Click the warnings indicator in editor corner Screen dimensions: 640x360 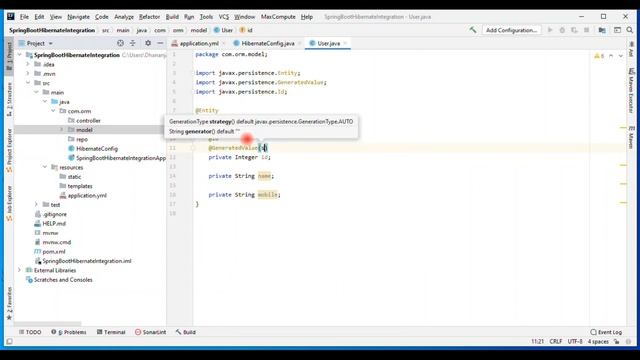point(599,56)
